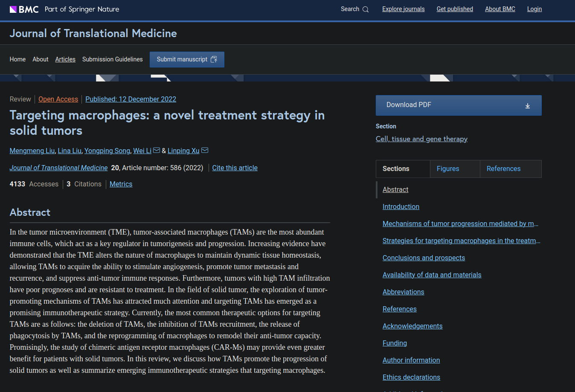This screenshot has width=575, height=392.
Task: Click Cite this article
Action: 235,168
